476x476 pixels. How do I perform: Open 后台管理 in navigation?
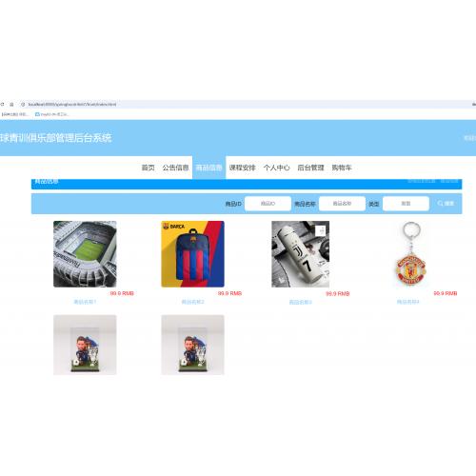(310, 168)
